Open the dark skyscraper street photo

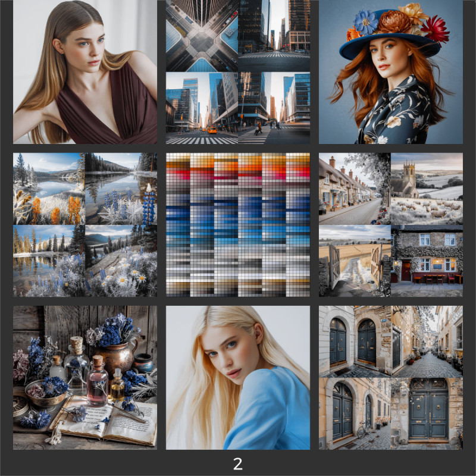coord(274,36)
